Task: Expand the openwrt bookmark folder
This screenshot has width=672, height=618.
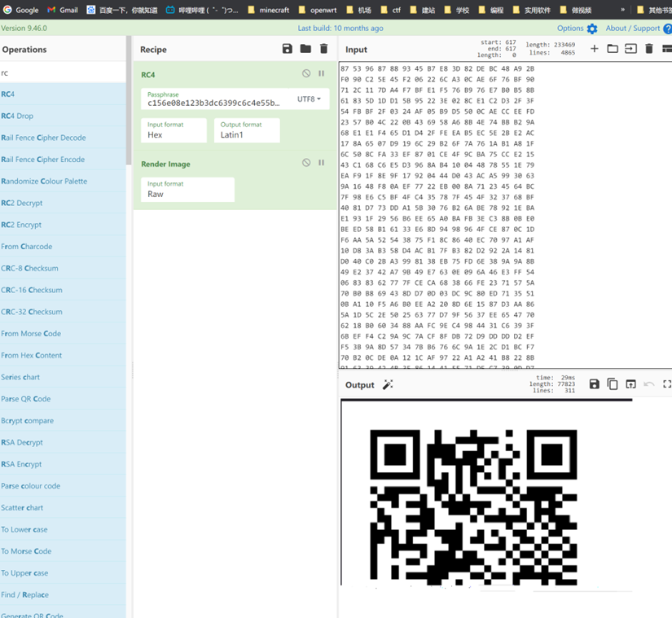Action: click(x=318, y=10)
